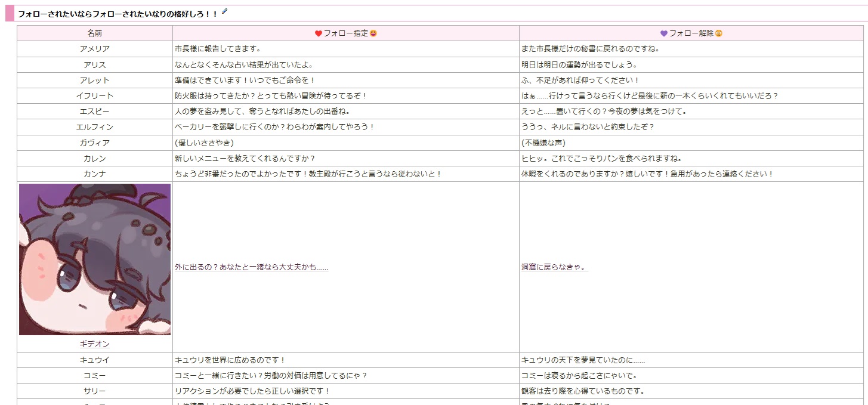This screenshot has height=405, width=868.
Task: Select the イフリート name cell
Action: tap(95, 95)
